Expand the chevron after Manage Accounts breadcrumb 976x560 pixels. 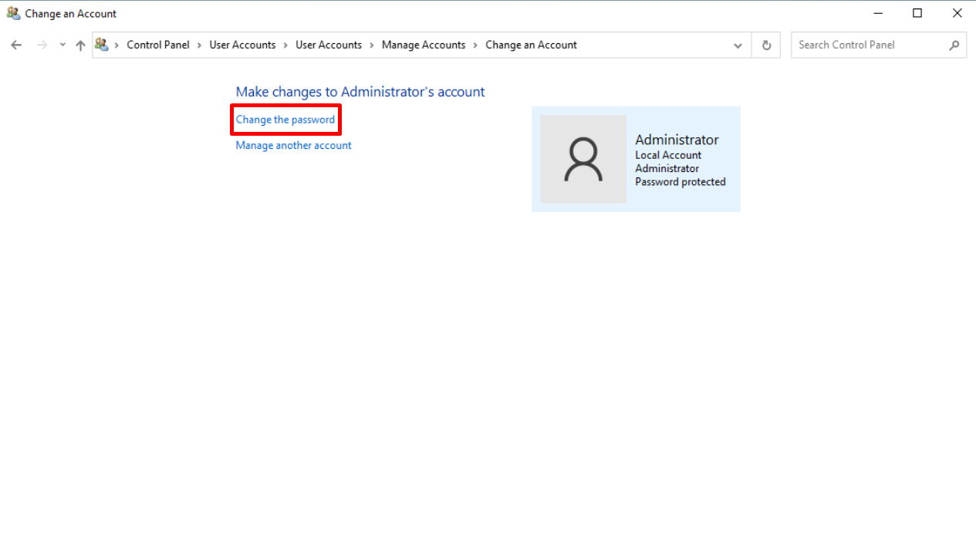[x=474, y=45]
